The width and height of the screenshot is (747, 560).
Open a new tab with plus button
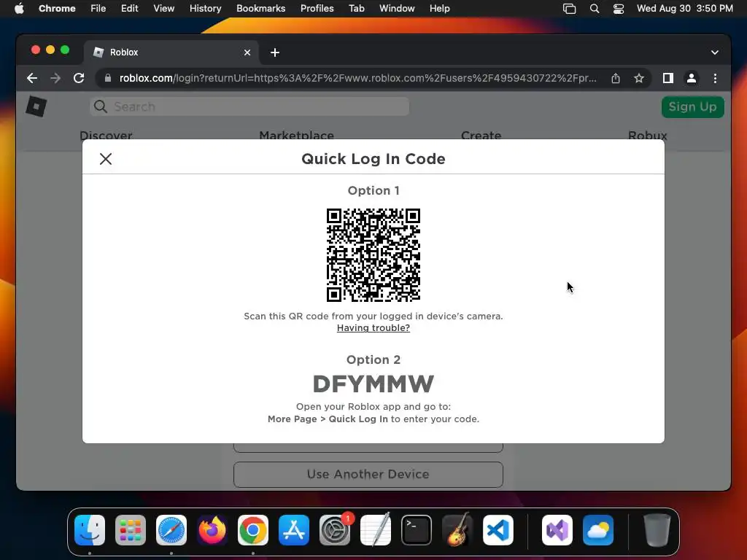(275, 52)
